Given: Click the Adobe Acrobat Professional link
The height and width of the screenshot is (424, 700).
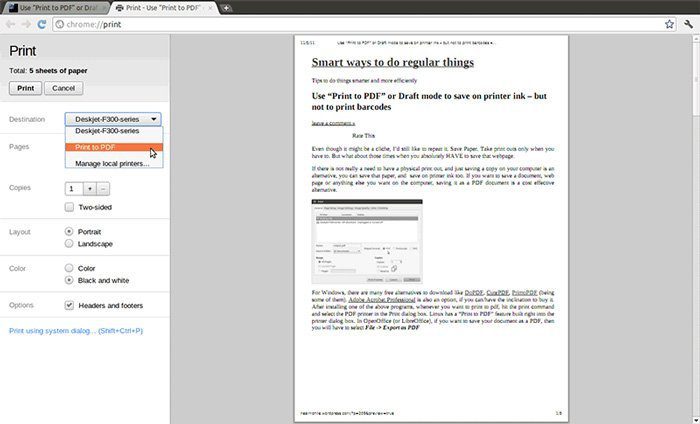Looking at the screenshot, I should click(x=382, y=300).
